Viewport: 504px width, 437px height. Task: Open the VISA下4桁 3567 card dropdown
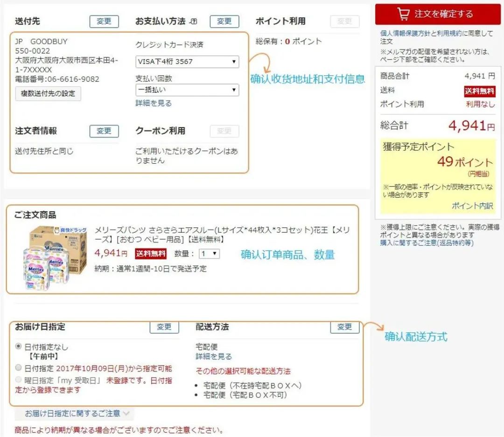pos(187,62)
